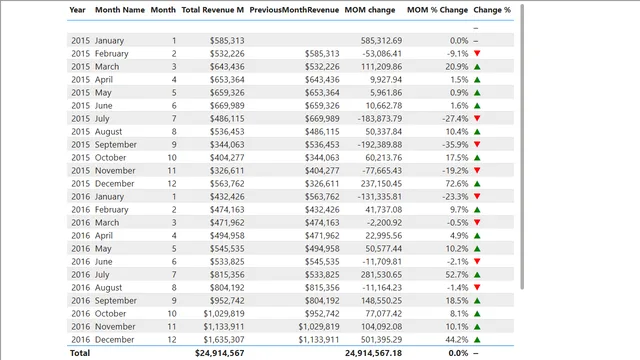Select the 2015 September month name cell
This screenshot has height=360, width=640.
[116, 144]
